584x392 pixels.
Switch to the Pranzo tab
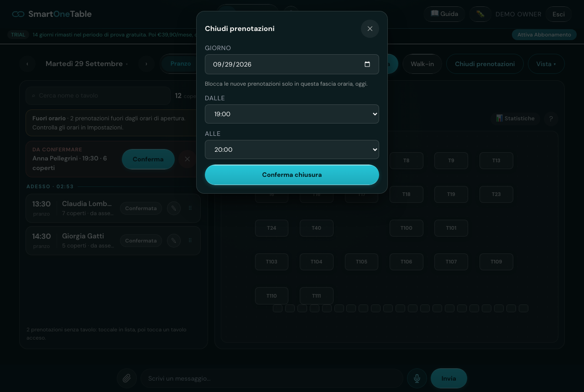181,64
